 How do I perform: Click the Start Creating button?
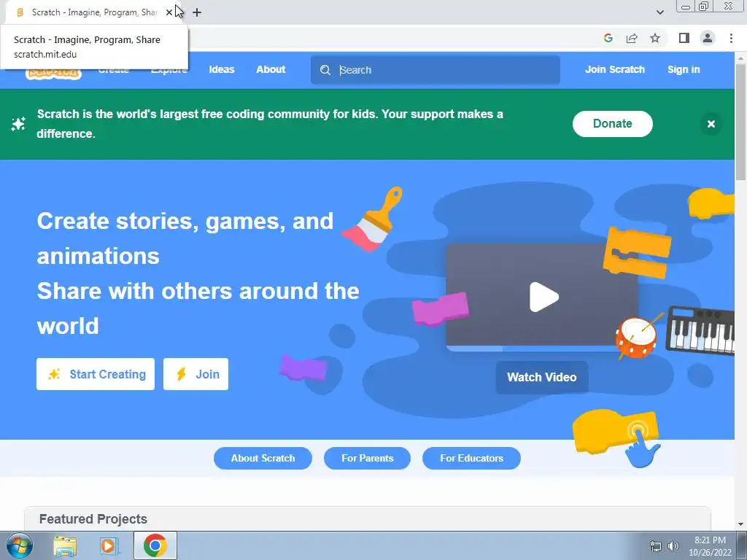click(96, 374)
